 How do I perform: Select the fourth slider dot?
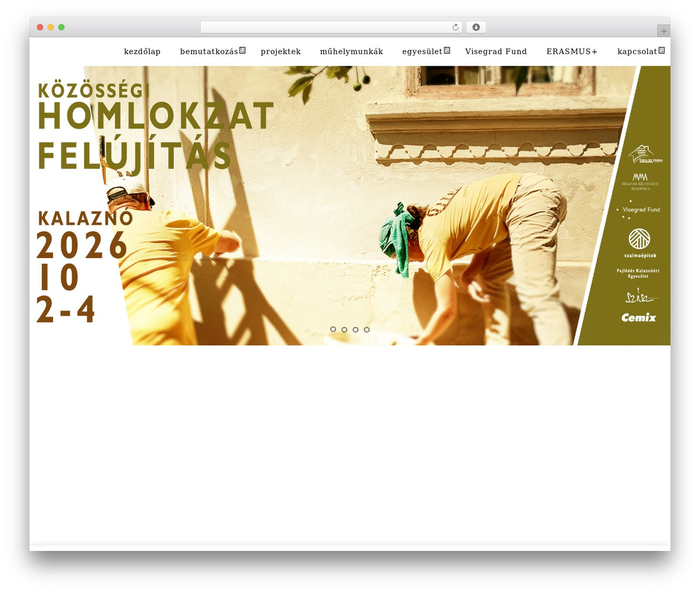[x=367, y=329]
